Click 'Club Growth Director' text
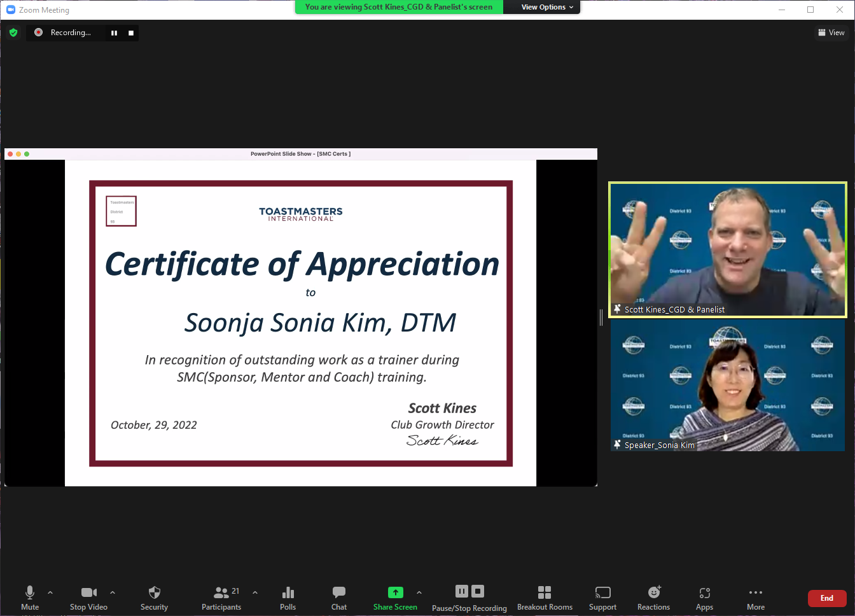 (x=442, y=424)
